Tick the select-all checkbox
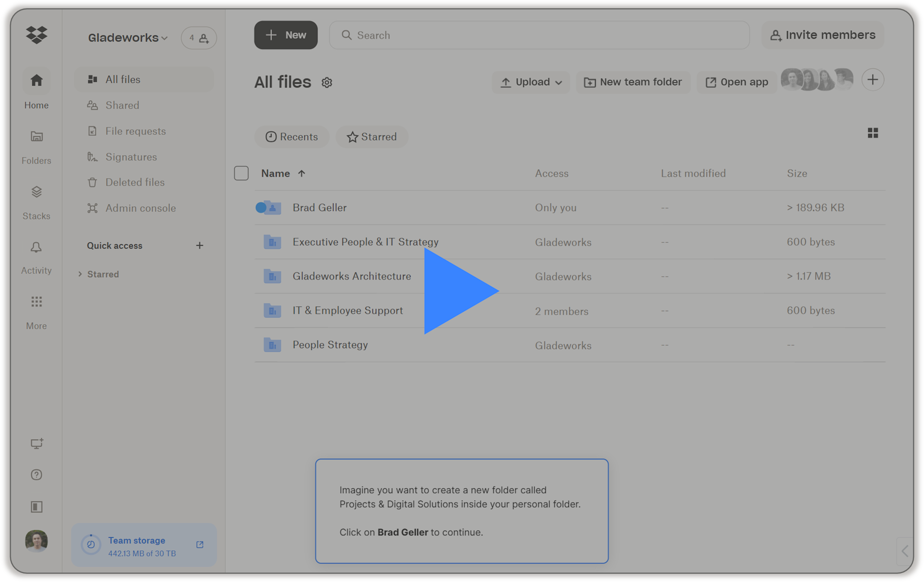This screenshot has width=924, height=582. point(241,173)
